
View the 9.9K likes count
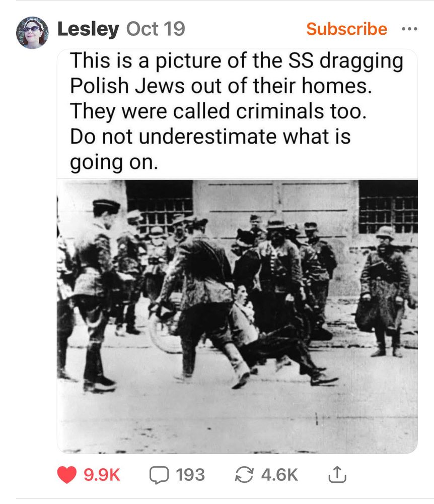pyautogui.click(x=102, y=475)
